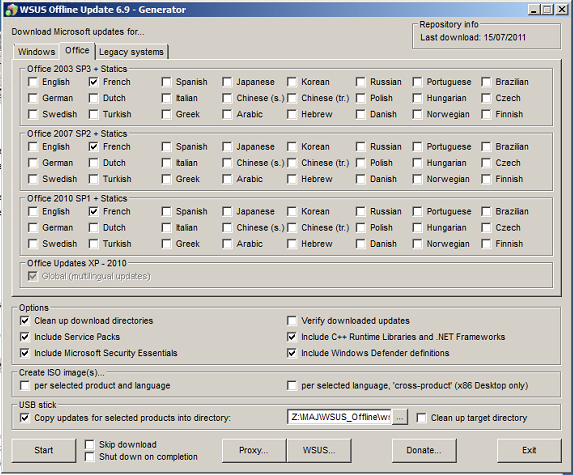
Task: Check English under Office 2010 SP1
Action: (x=33, y=212)
